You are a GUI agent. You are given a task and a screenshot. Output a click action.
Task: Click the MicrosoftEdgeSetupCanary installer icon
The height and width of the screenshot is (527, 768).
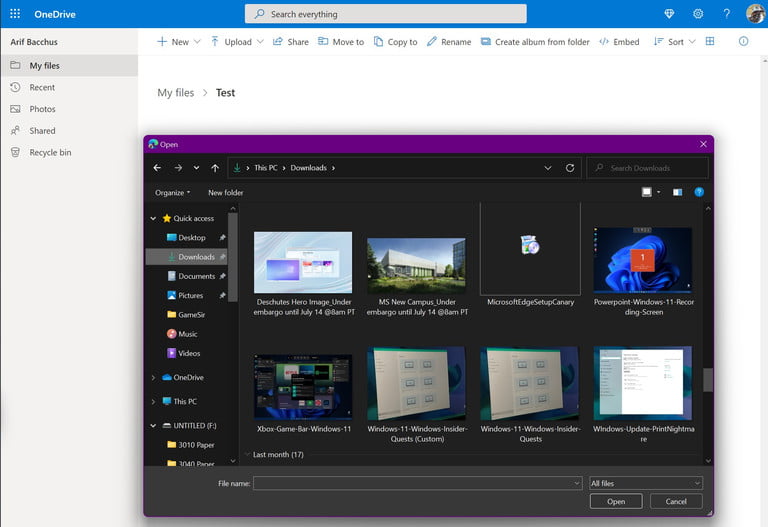[530, 245]
